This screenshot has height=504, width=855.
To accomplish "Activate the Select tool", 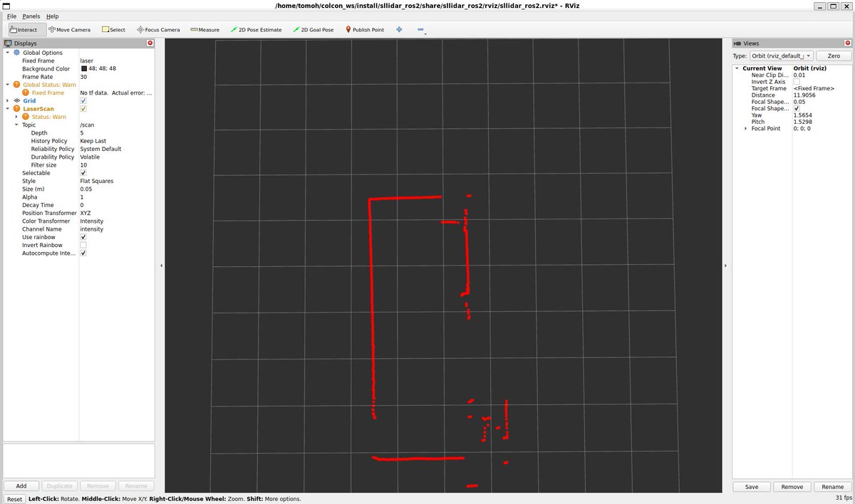I will tap(113, 30).
